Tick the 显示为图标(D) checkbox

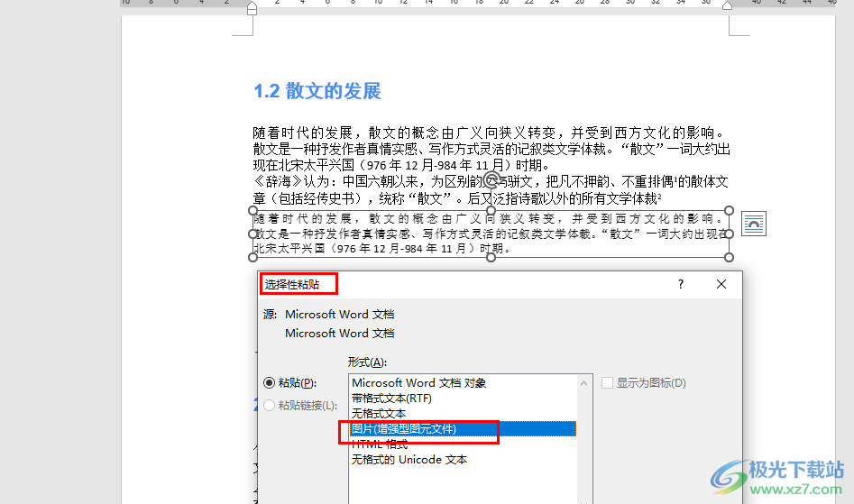[608, 383]
